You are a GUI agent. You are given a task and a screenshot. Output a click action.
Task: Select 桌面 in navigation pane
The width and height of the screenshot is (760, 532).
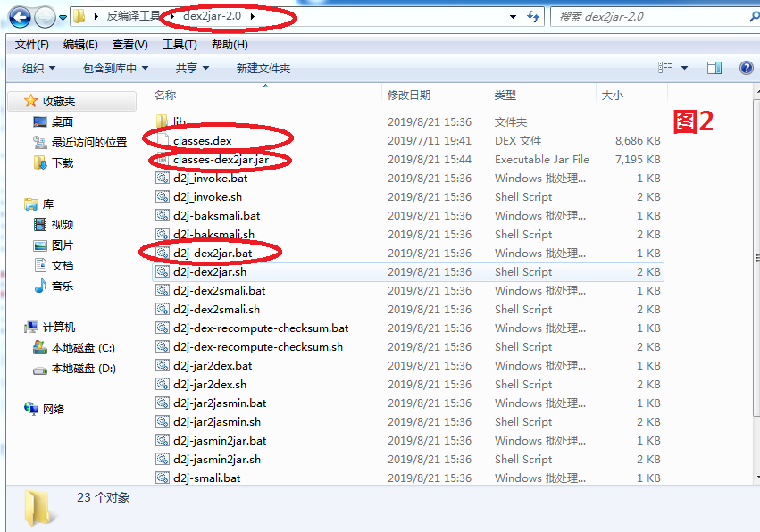(x=63, y=122)
